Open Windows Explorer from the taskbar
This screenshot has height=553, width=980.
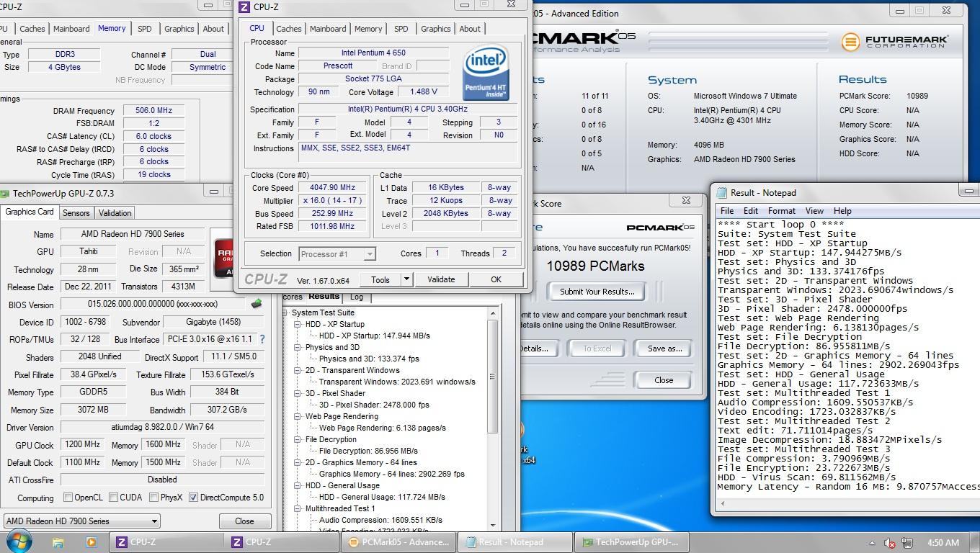point(58,542)
